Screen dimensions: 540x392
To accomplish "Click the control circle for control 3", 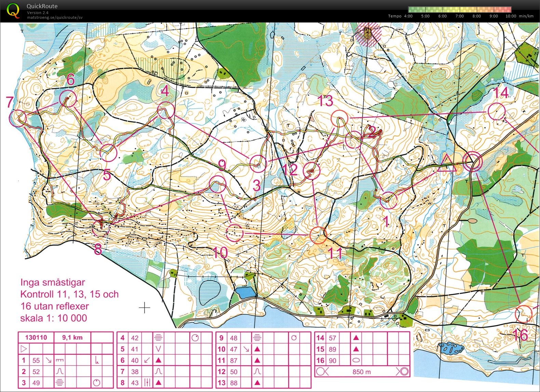I will (258, 163).
